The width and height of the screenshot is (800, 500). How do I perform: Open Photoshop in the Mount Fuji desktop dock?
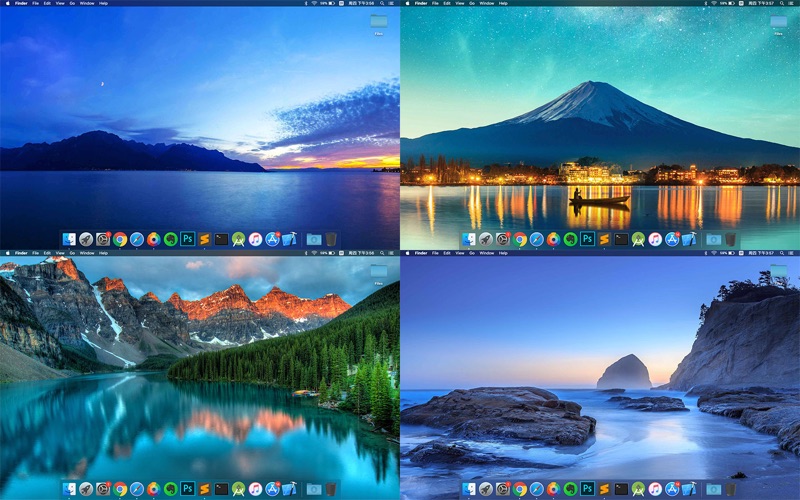[587, 238]
